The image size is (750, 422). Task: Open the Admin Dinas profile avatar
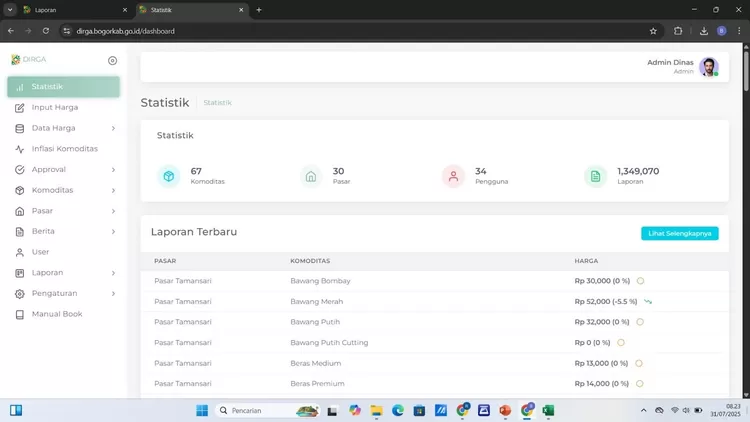(708, 67)
